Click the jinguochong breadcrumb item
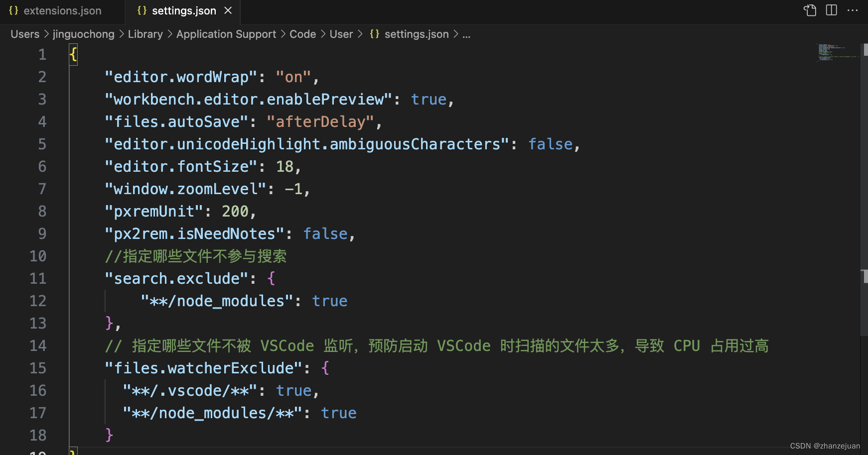Screen dimensions: 868x455 (83, 34)
